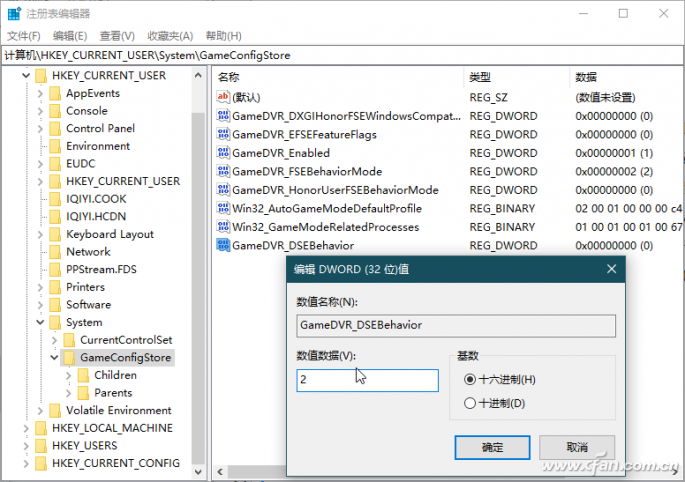The width and height of the screenshot is (685, 482).
Task: Open the 收藏夹(A) menu
Action: 170,36
